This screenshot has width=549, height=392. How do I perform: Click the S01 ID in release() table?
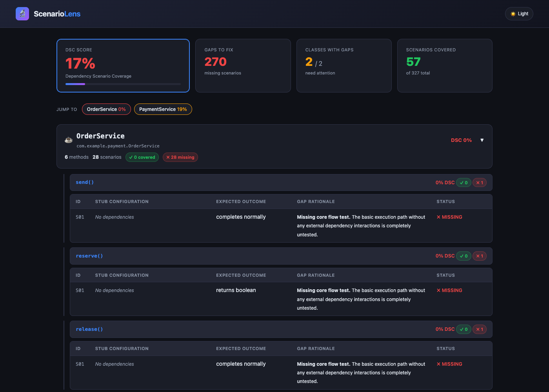(80, 364)
